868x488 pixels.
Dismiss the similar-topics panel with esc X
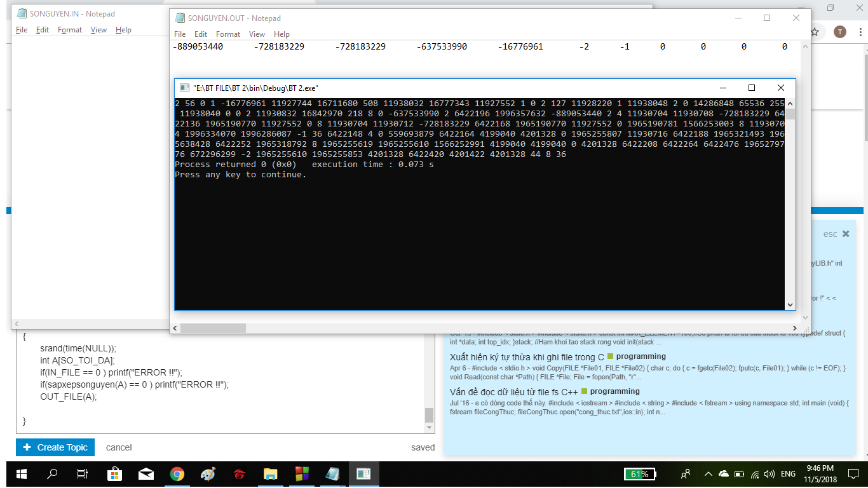coord(845,234)
